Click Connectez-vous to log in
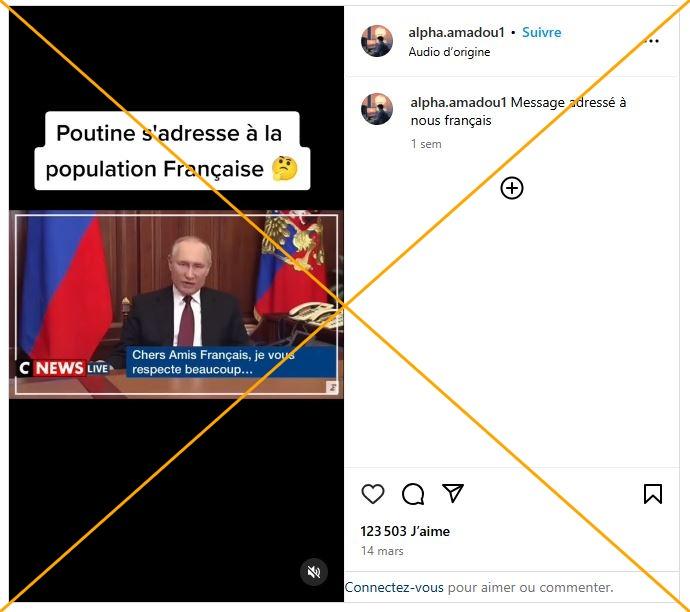The height and width of the screenshot is (612, 690). point(394,587)
